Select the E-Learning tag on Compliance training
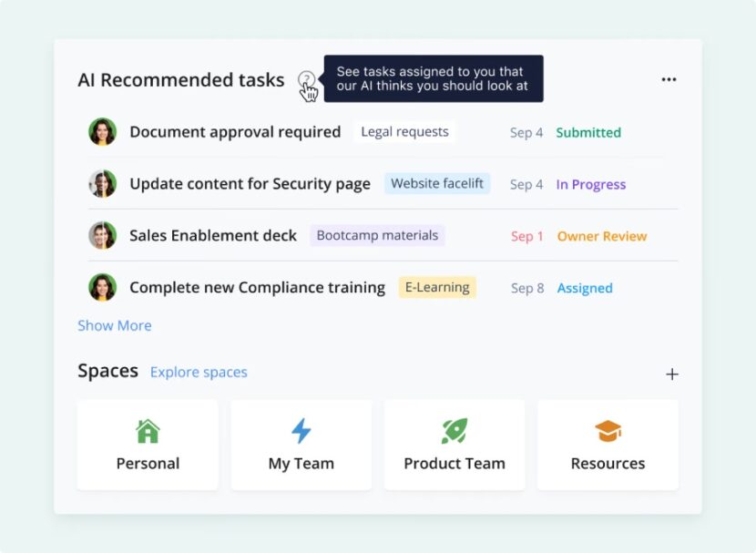Screen dimensions: 756x553 coord(437,287)
